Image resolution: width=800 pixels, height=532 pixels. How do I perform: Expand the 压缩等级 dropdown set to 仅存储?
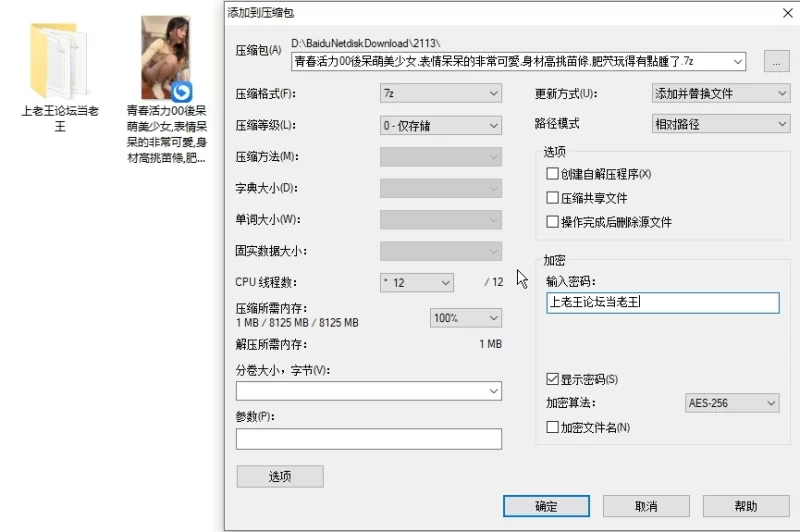tap(440, 125)
